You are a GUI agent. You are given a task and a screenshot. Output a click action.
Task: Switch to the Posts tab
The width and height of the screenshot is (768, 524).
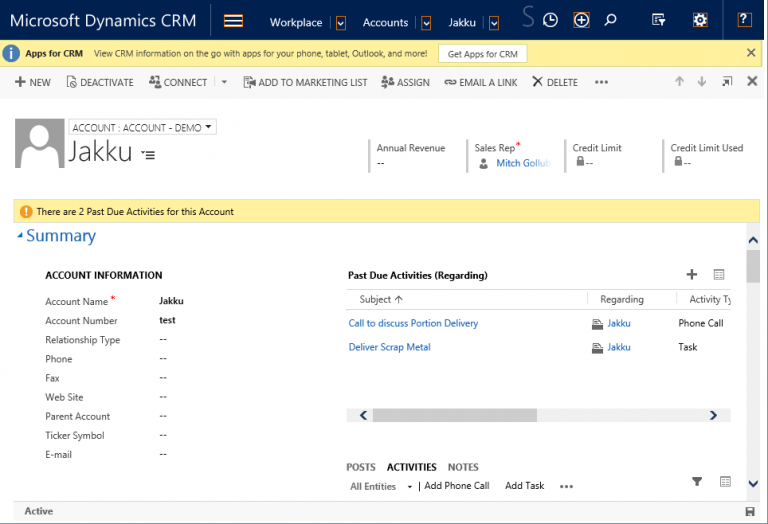pos(361,467)
